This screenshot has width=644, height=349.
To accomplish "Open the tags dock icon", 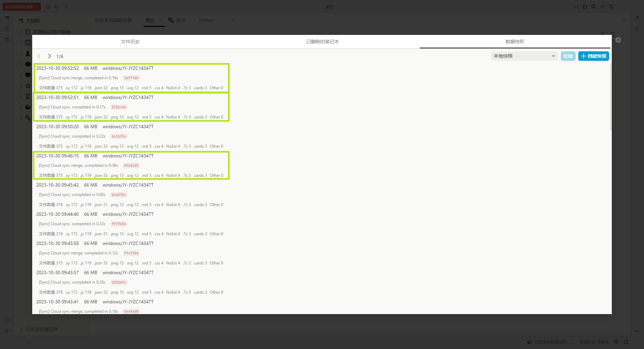I will 7,331.
